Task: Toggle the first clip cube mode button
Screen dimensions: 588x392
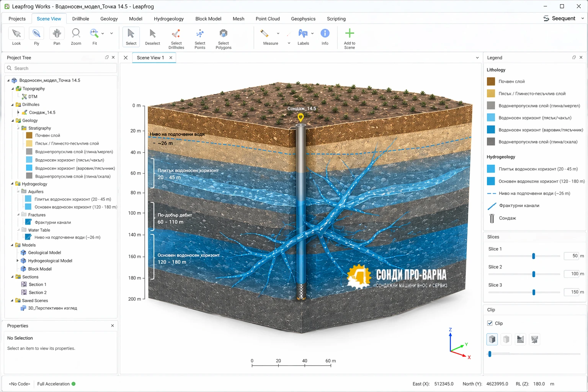Action: (x=492, y=339)
